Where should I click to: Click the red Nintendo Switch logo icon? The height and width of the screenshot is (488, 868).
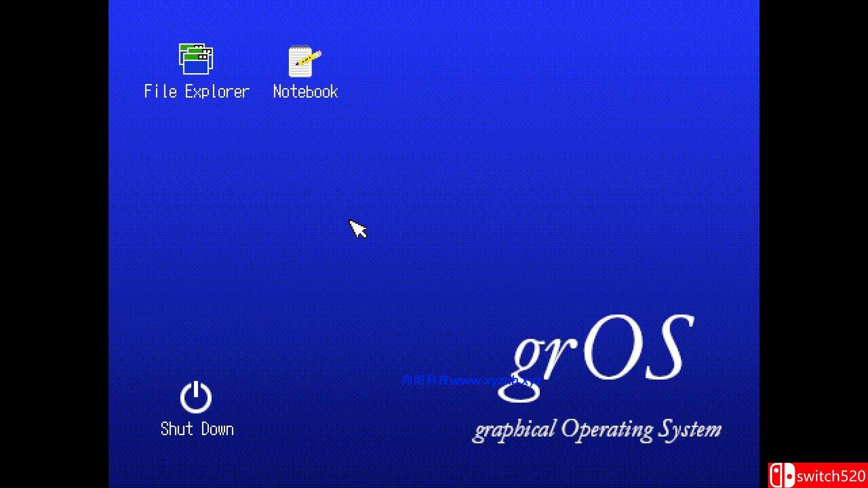[782, 476]
